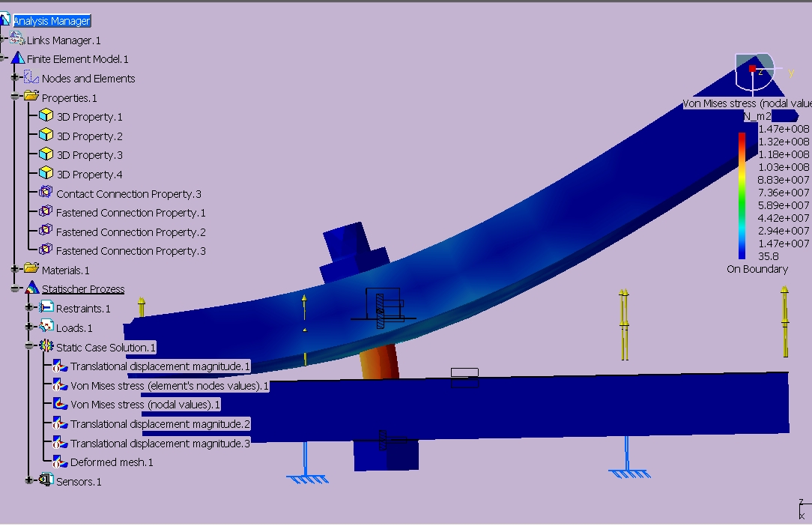Click the Finite Element Model.1 icon
This screenshot has width=812, height=526.
[18, 58]
